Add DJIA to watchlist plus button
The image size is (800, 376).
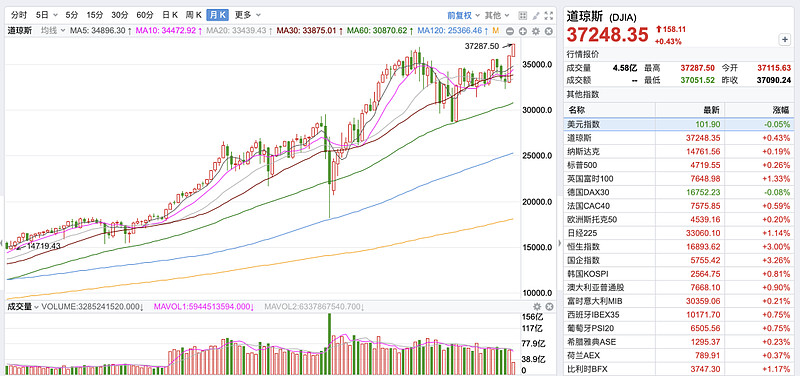tap(784, 39)
